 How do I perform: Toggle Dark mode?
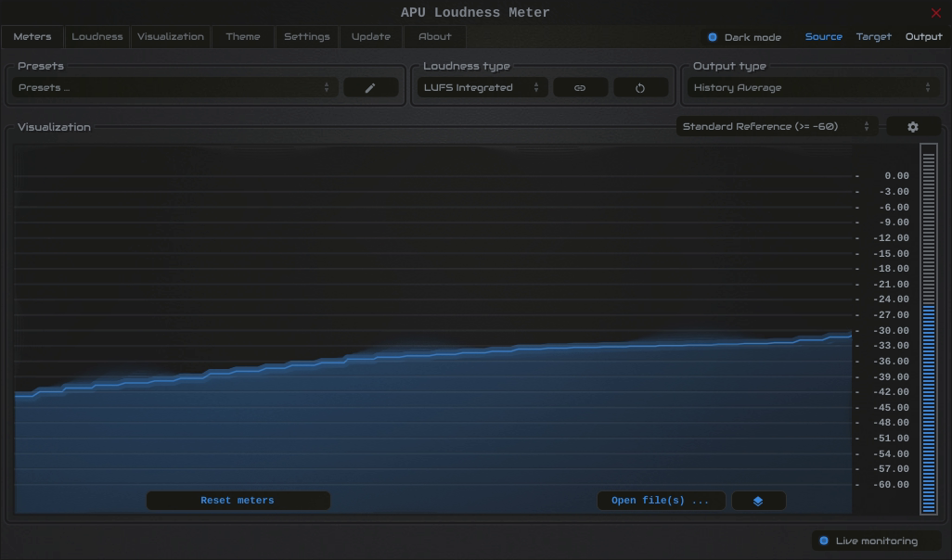pos(744,37)
